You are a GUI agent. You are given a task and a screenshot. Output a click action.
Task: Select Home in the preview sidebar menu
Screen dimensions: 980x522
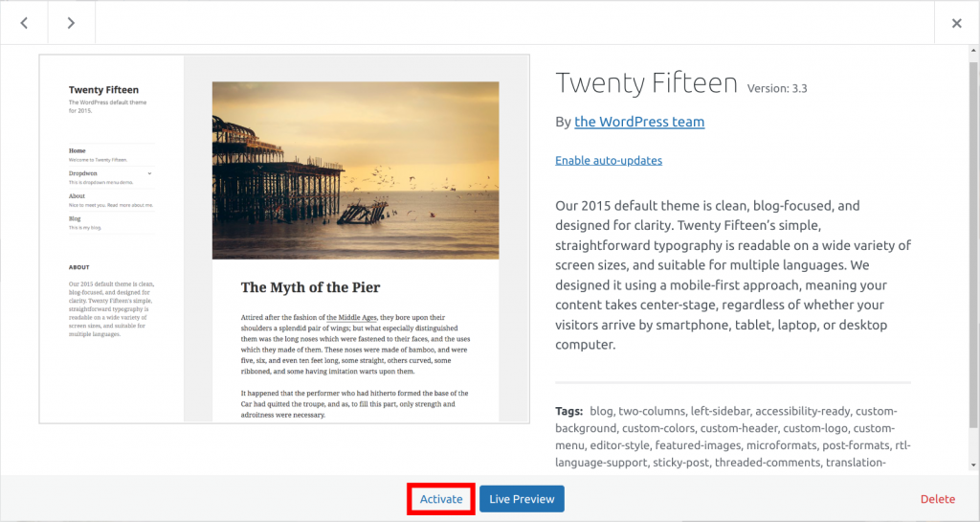(78, 151)
